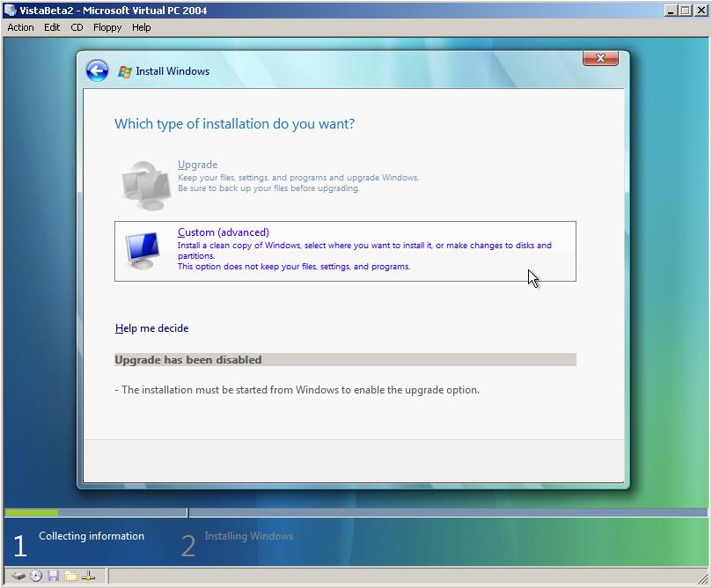Click the network adapter icon in status bar
This screenshot has width=712, height=588.
(x=87, y=576)
